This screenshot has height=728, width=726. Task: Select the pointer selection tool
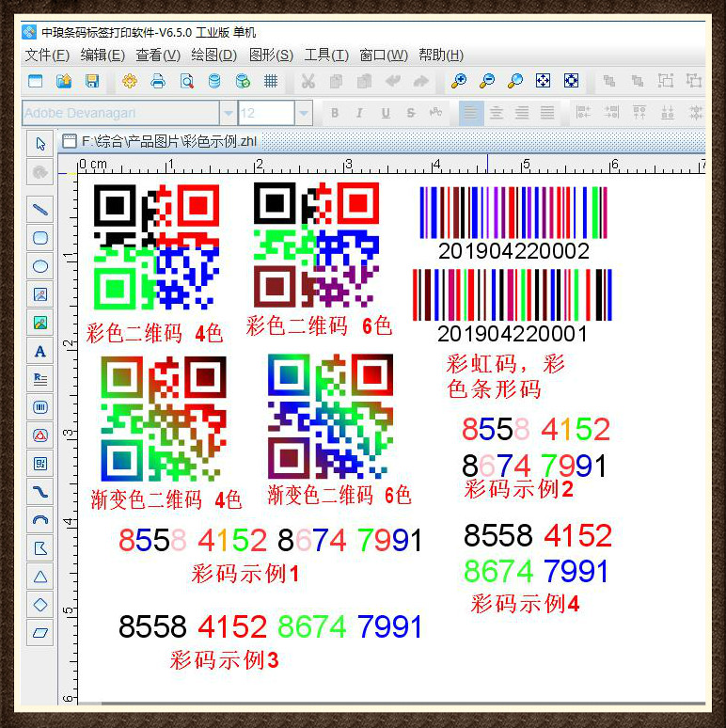pos(40,144)
